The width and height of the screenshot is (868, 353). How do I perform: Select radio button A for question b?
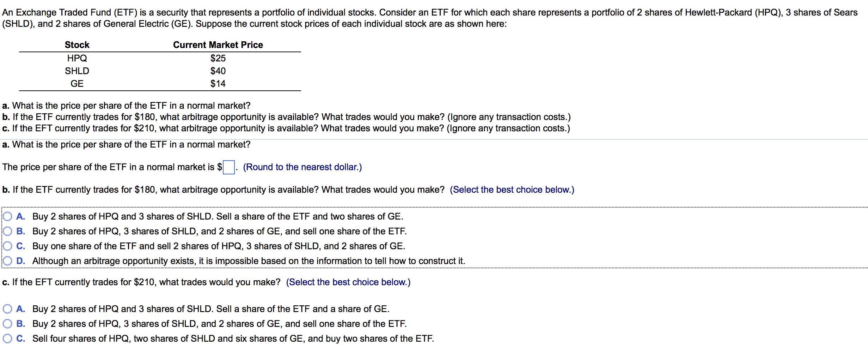pos(7,216)
